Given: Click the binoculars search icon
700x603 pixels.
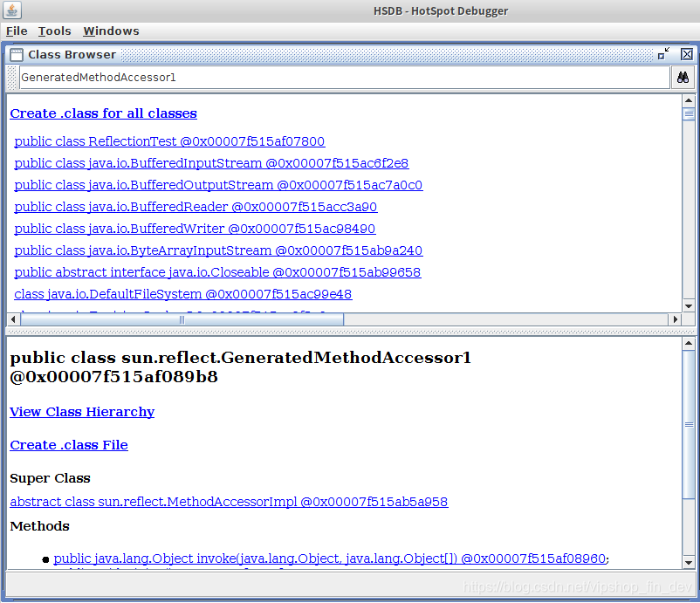Looking at the screenshot, I should pos(683,78).
